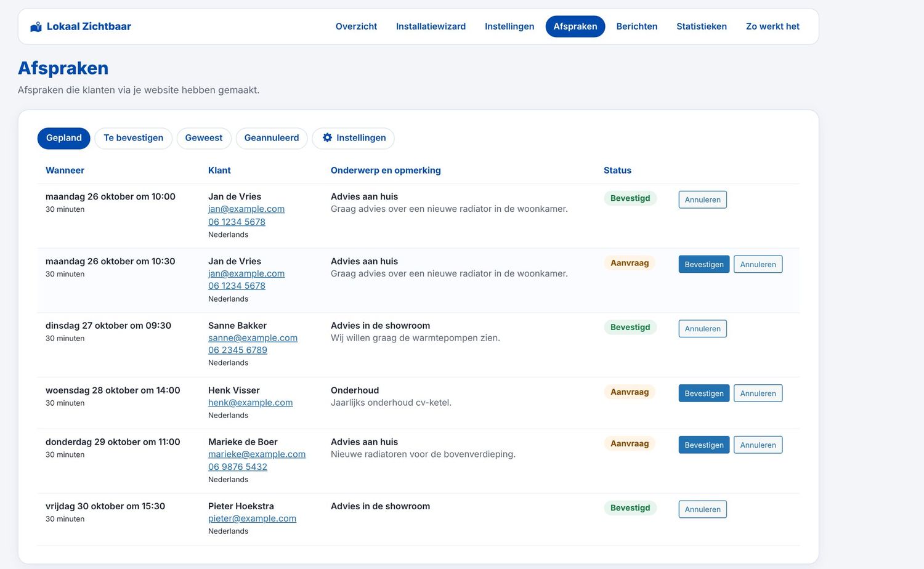Cancel the maandag 26 oktober 10:30 request
924x569 pixels.
click(x=758, y=264)
